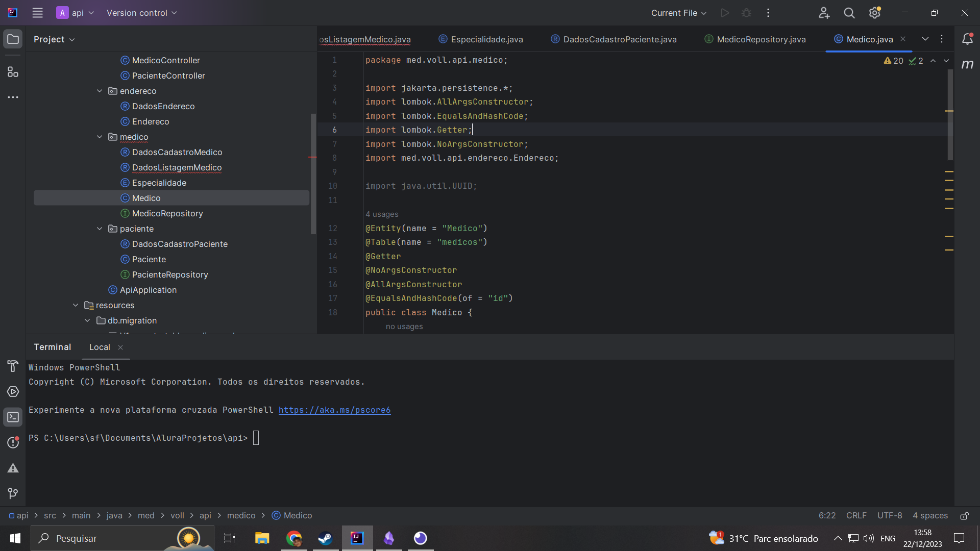980x551 pixels.
Task: Open DadosEndereco record file
Action: [163, 106]
